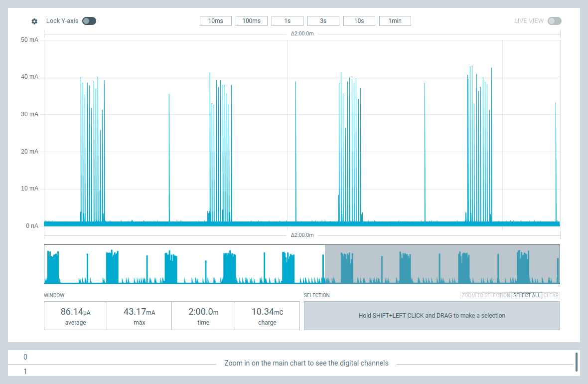Click the unshaded left part of the minimap
588x384 pixels.
pos(184,264)
